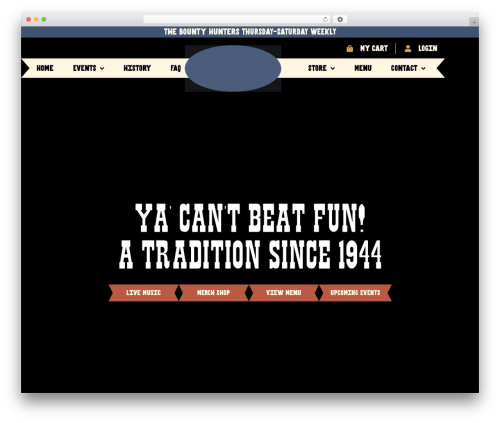Click the shopping bag cart icon
500x423 pixels.
pyautogui.click(x=350, y=49)
